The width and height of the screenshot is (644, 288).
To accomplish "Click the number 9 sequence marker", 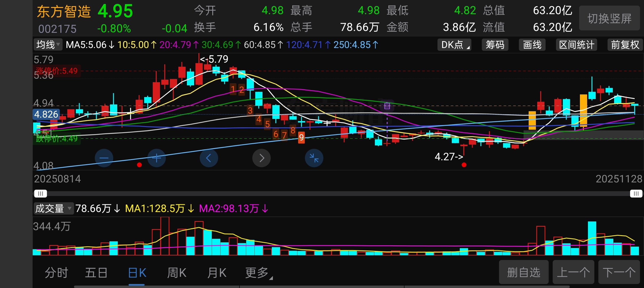I will coord(301,137).
